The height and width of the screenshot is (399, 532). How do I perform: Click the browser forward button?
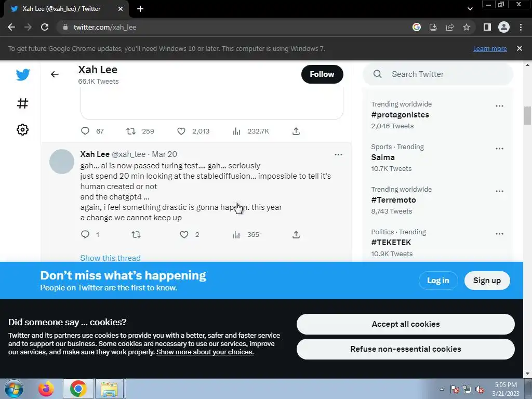(x=28, y=27)
